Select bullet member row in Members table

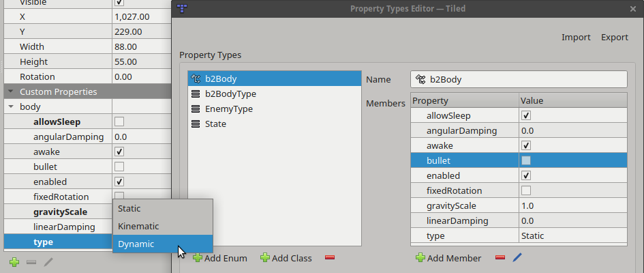[519, 160]
